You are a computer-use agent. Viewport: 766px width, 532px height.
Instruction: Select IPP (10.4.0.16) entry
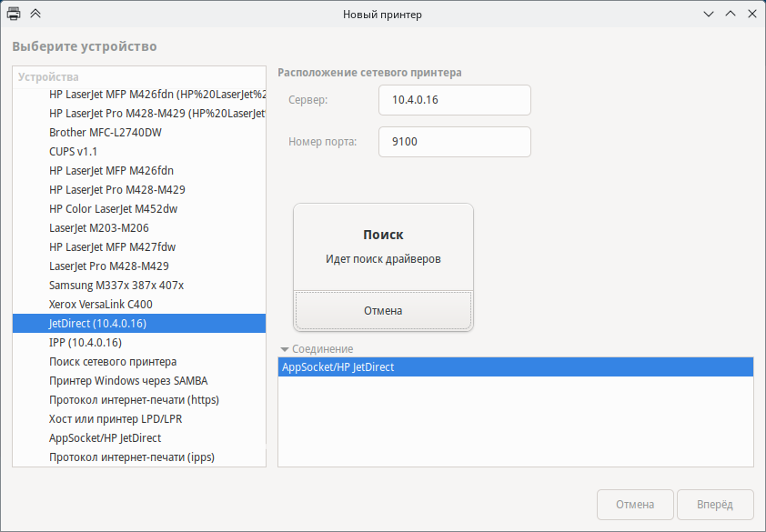tap(86, 343)
